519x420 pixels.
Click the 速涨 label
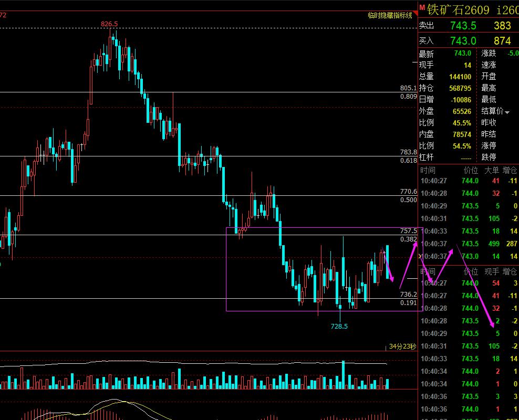pyautogui.click(x=489, y=65)
